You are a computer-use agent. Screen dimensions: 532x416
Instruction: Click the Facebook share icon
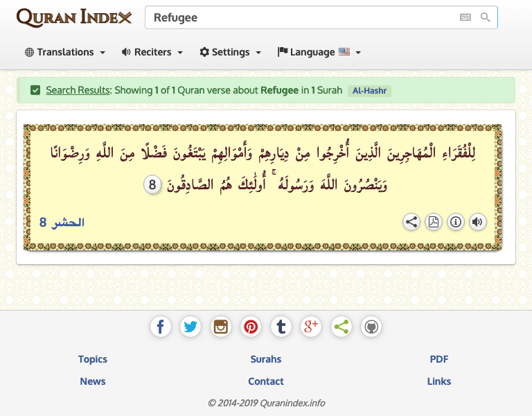pos(161,327)
